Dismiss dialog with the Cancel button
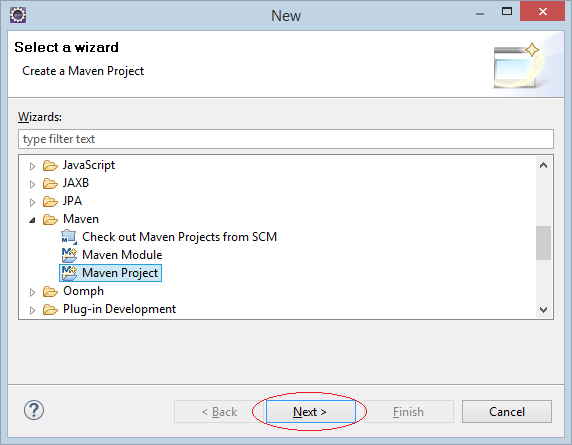 (507, 412)
